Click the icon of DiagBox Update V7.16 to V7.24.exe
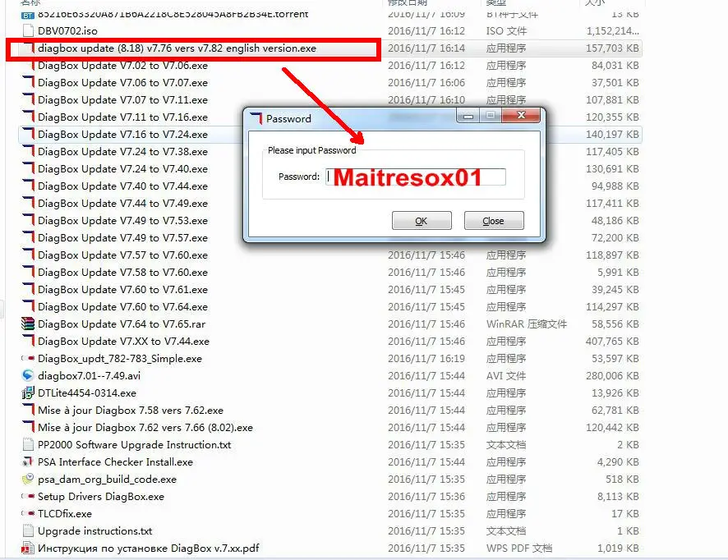728x560 pixels. (x=28, y=134)
